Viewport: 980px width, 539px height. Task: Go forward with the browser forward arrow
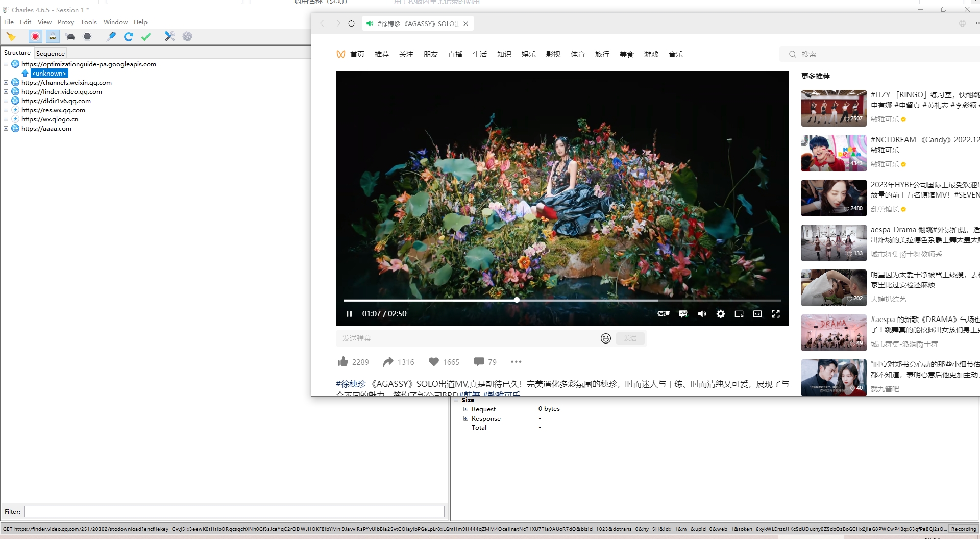click(x=338, y=23)
